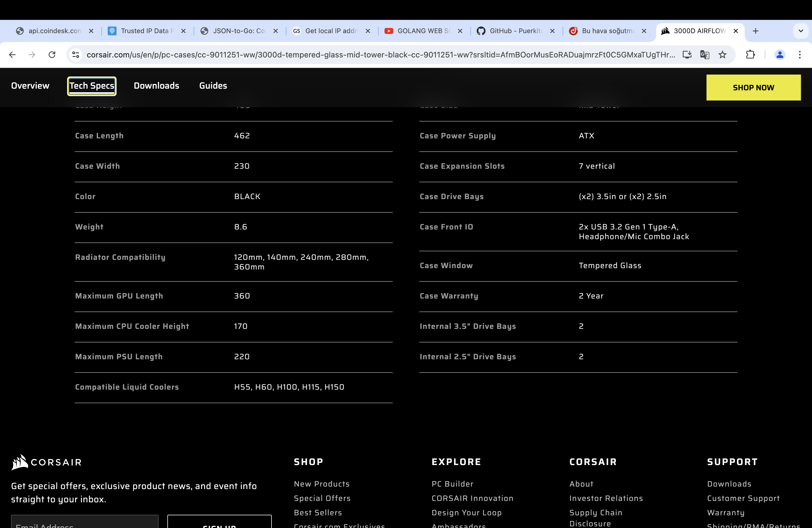Click the install app icon in address bar
This screenshot has height=528, width=812.
(x=687, y=55)
